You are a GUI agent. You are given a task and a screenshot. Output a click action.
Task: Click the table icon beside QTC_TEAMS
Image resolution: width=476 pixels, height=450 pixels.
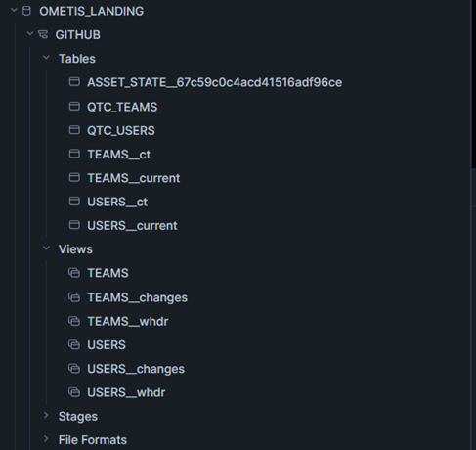[74, 106]
